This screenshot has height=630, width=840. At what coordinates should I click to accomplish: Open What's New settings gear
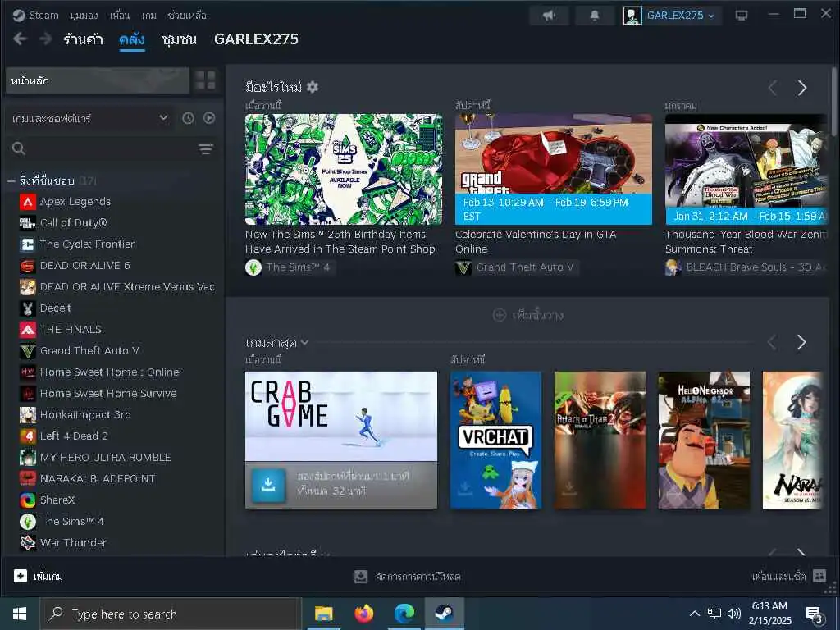313,87
